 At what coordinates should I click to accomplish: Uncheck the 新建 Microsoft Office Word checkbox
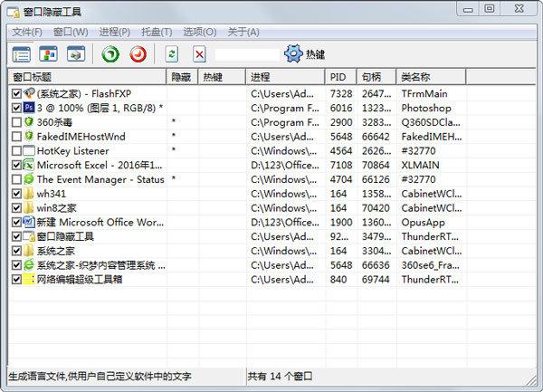pos(16,223)
